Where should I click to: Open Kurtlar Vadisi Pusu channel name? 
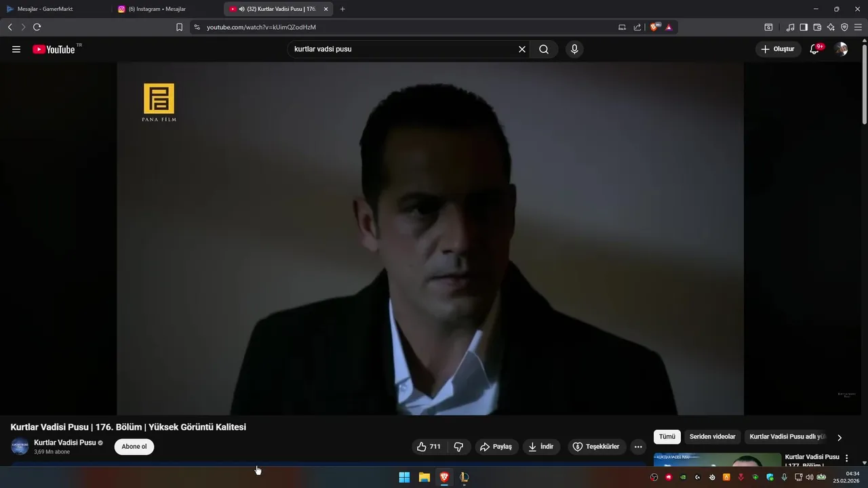(x=65, y=443)
